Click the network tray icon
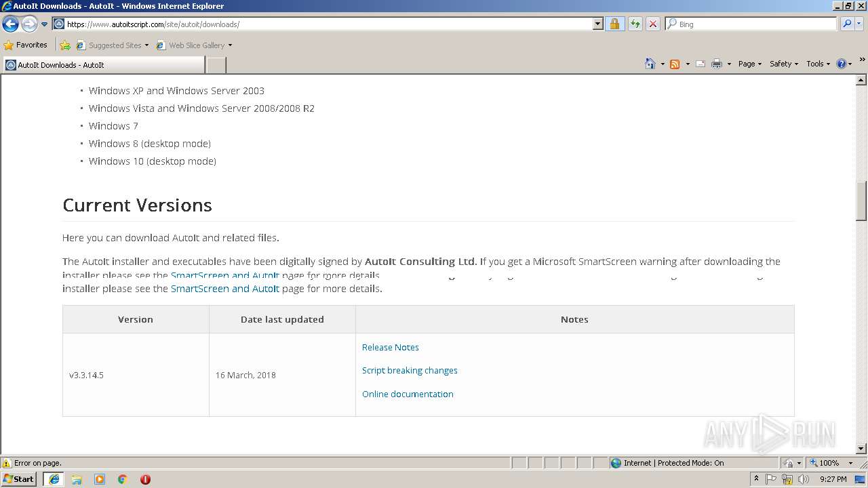Viewport: 868px width, 488px height. (787, 479)
